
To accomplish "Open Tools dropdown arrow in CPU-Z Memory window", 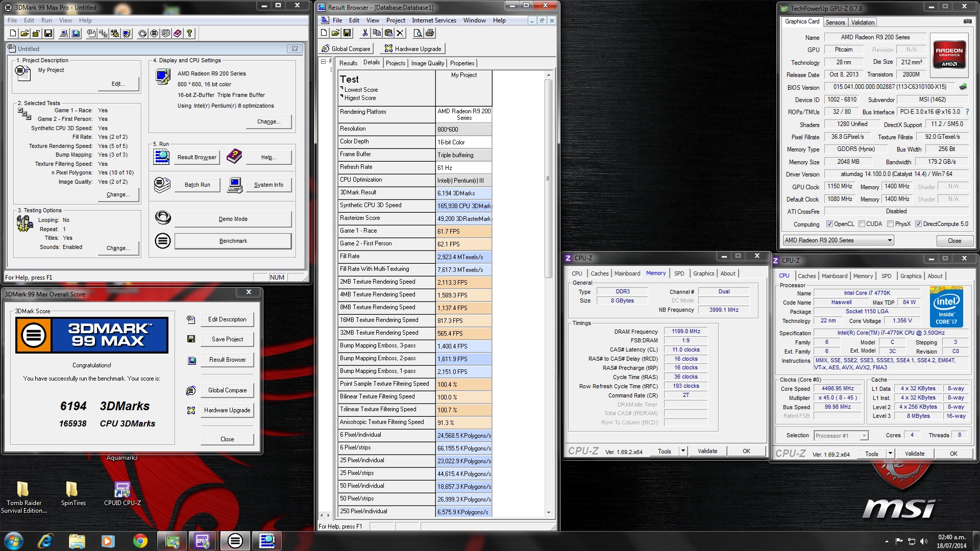I will 683,451.
